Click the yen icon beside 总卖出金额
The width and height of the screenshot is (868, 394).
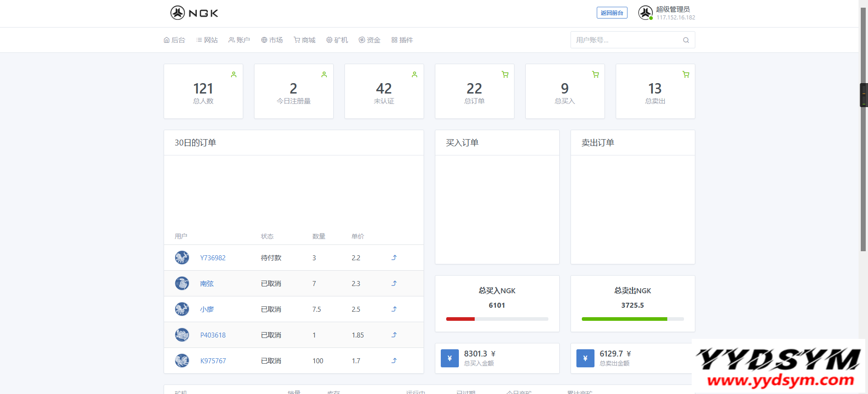[x=585, y=358]
